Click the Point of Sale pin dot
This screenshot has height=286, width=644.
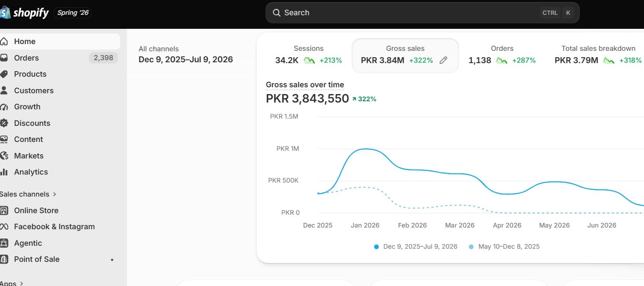(112, 260)
